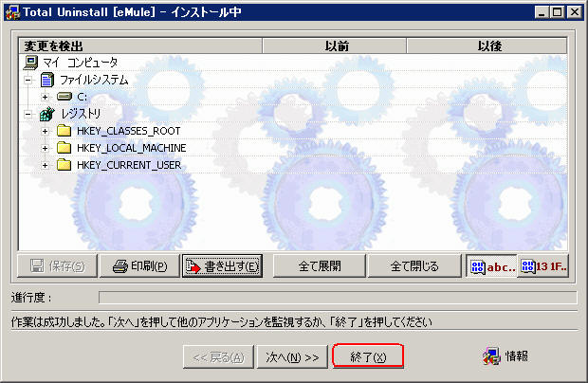Click the << 戻る(A) back button

pos(219,357)
